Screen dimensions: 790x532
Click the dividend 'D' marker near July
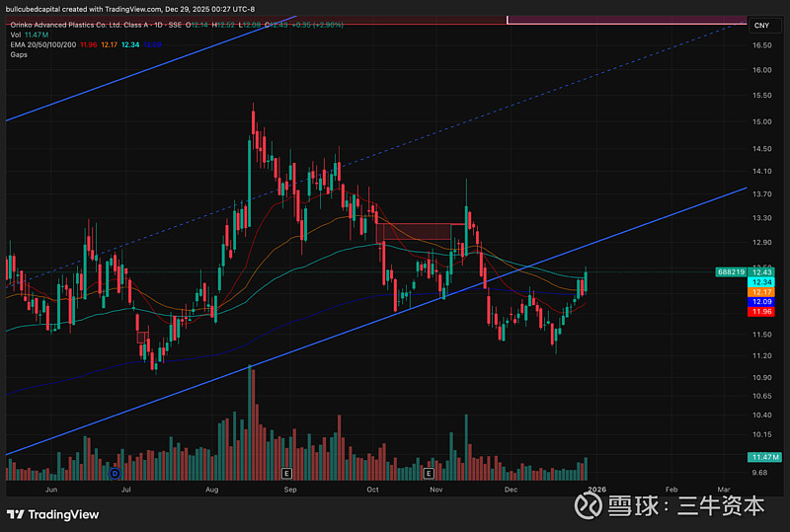pos(115,474)
